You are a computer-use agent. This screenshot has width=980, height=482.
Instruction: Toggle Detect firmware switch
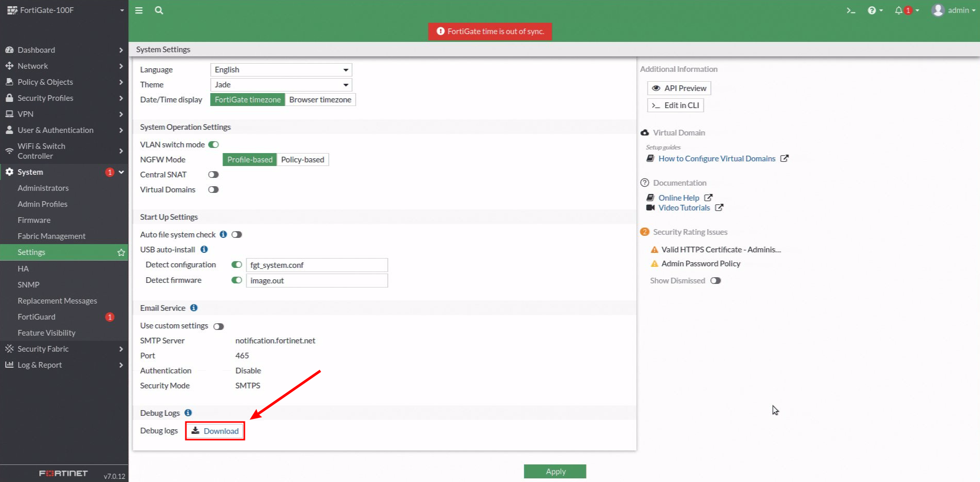click(237, 280)
